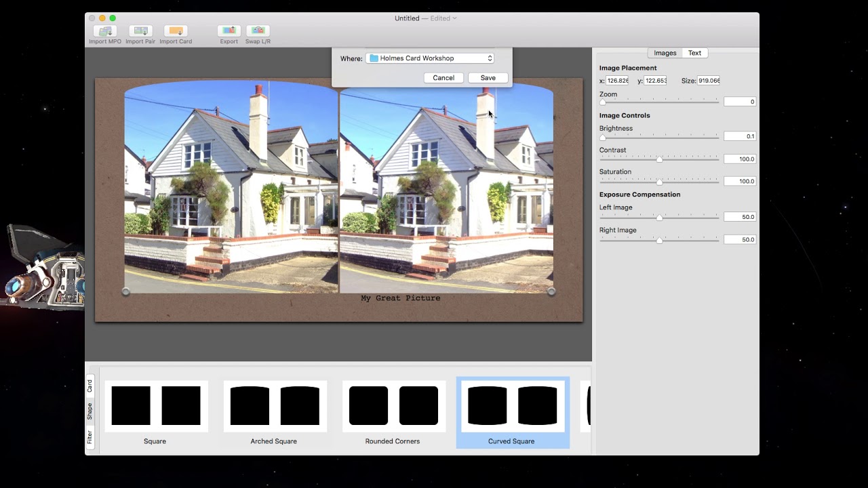The image size is (868, 488).
Task: Click the x position input field
Action: (618, 81)
